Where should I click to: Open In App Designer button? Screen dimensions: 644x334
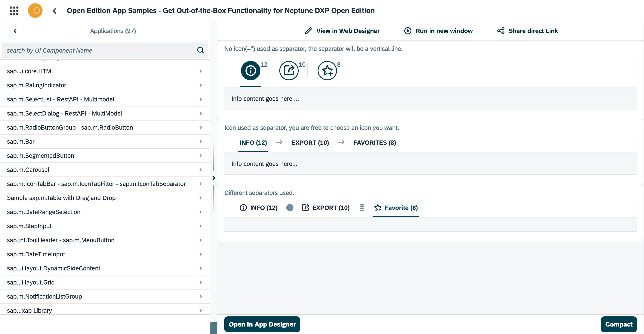click(262, 324)
